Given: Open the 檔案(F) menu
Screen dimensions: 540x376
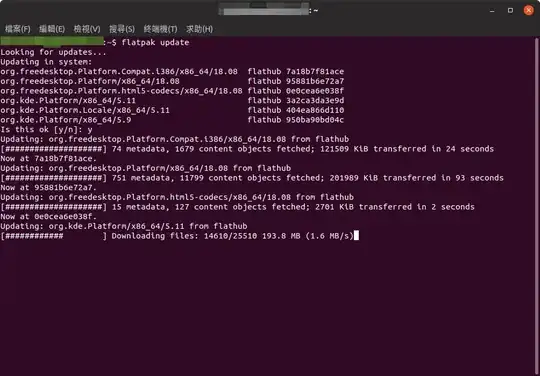Looking at the screenshot, I should [x=18, y=29].
